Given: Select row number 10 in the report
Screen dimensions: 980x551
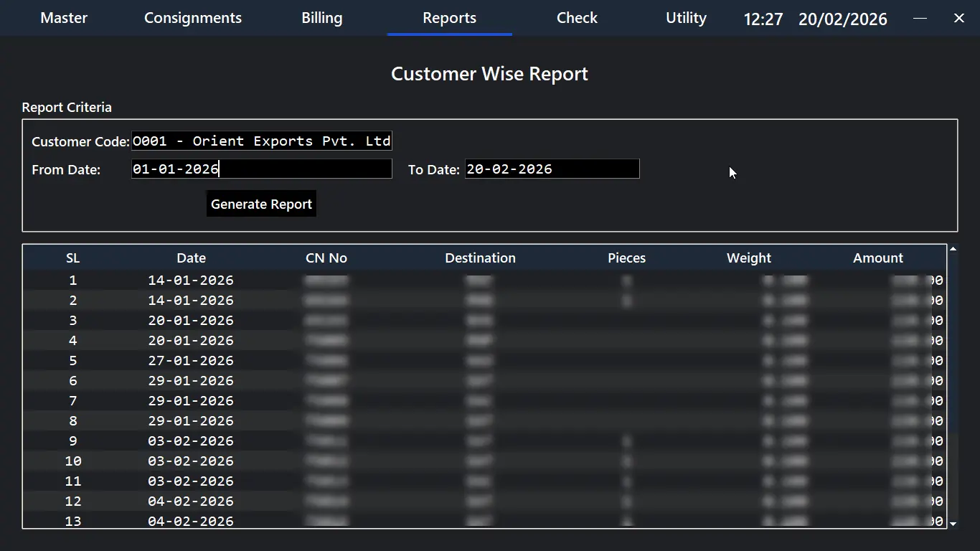Looking at the screenshot, I should click(x=191, y=461).
